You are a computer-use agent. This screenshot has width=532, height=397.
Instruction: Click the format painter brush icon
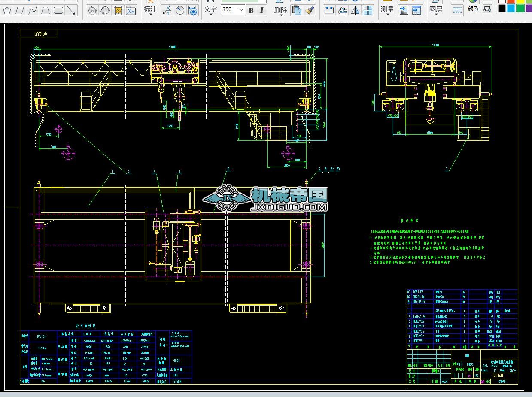click(309, 10)
